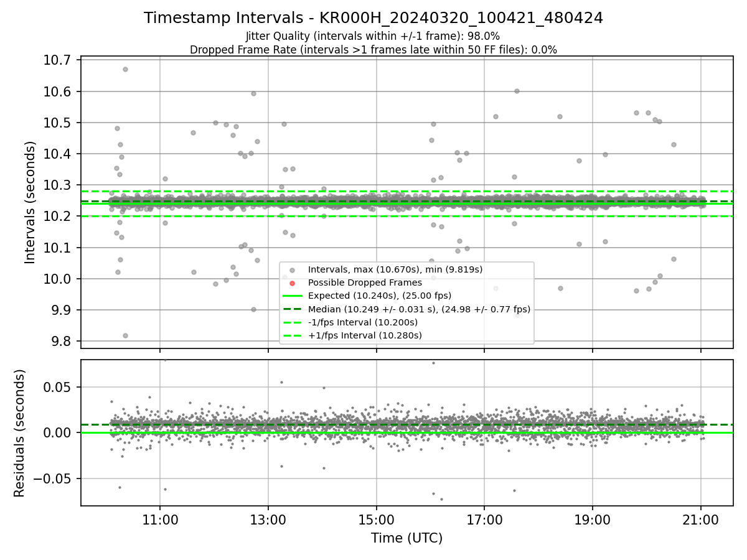Select legend entry '+1/fps Interval (10.280s)'
Screen dimensions: 747x560
[365, 335]
